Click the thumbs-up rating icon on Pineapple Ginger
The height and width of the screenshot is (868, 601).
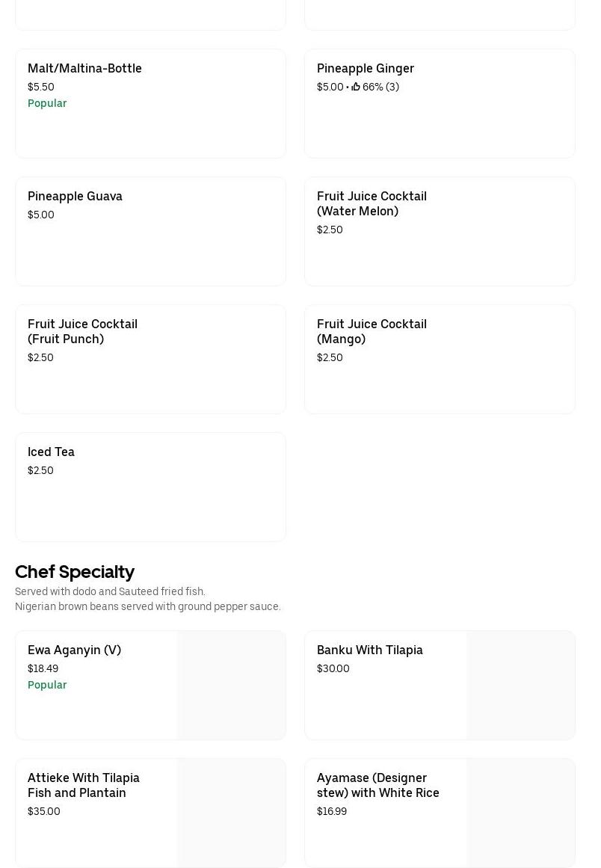356,87
